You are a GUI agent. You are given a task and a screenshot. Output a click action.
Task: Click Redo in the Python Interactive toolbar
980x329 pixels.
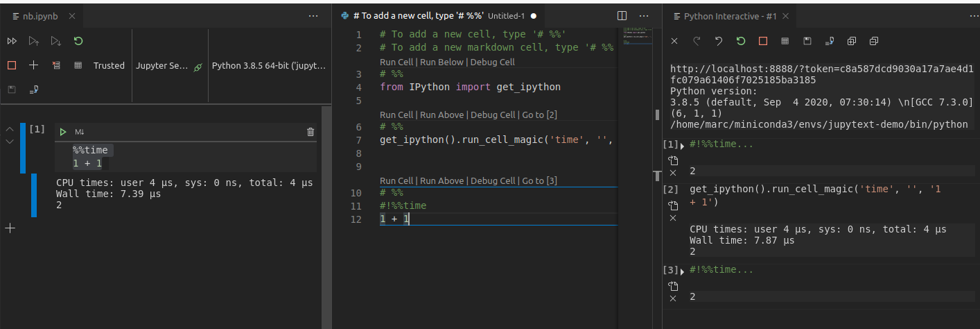click(697, 42)
